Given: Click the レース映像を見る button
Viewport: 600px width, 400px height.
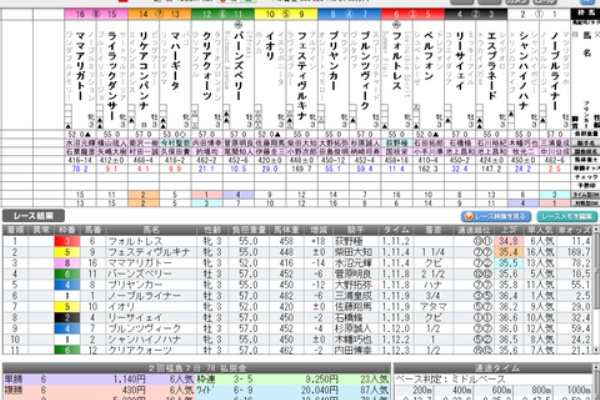Looking at the screenshot, I should pos(495,215).
